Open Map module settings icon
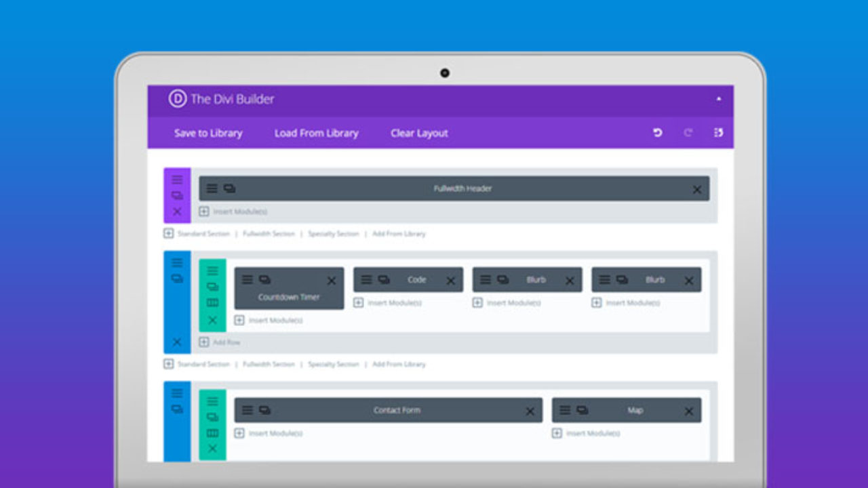The height and width of the screenshot is (488, 868). (x=565, y=410)
